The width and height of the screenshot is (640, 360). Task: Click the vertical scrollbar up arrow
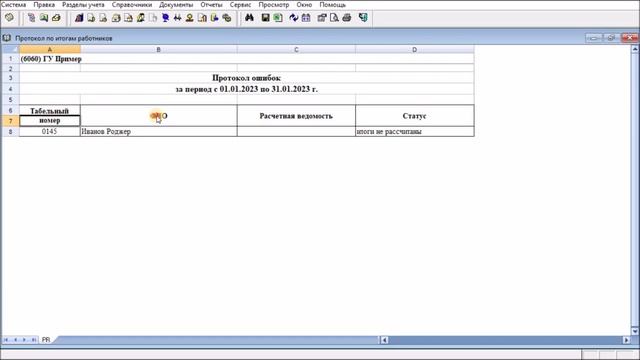pyautogui.click(x=635, y=49)
